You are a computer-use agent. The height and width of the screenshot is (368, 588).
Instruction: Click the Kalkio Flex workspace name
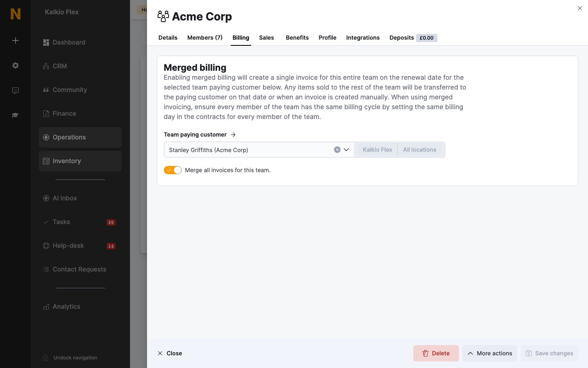(62, 12)
